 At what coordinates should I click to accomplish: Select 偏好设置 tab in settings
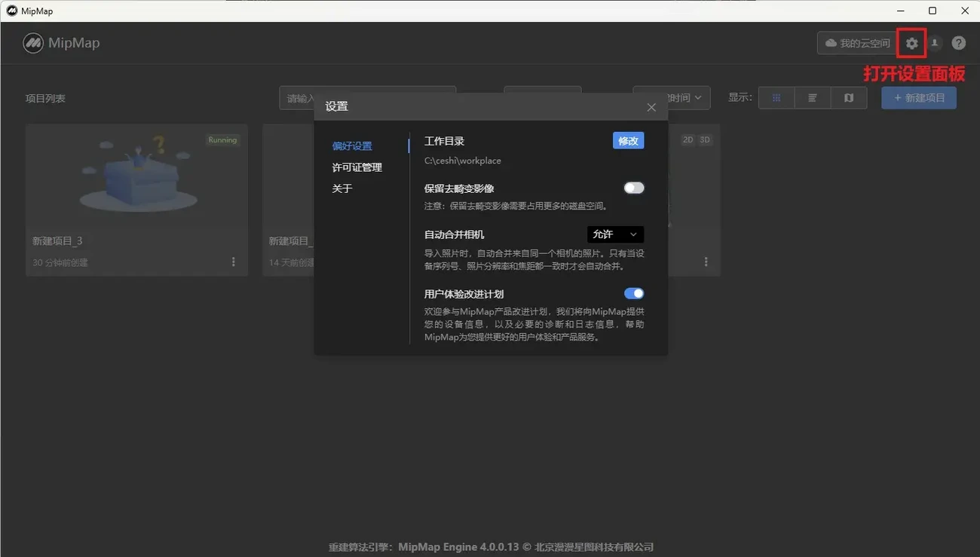point(352,146)
